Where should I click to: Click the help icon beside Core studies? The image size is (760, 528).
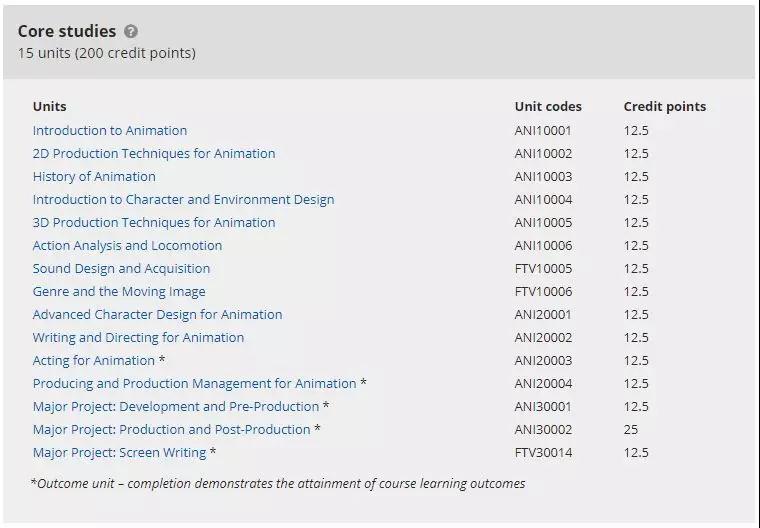(x=131, y=32)
